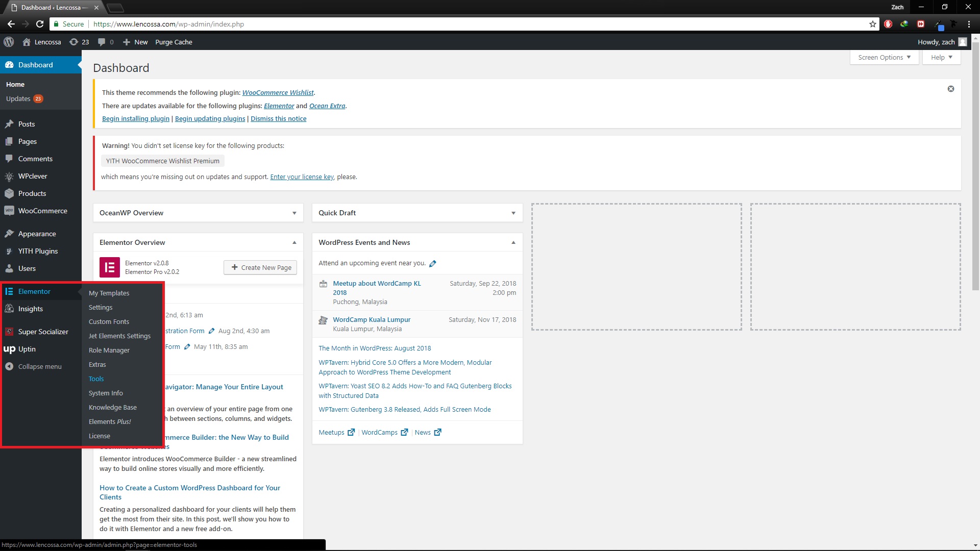This screenshot has width=980, height=551.
Task: Edit event location pencil icon
Action: (x=433, y=264)
